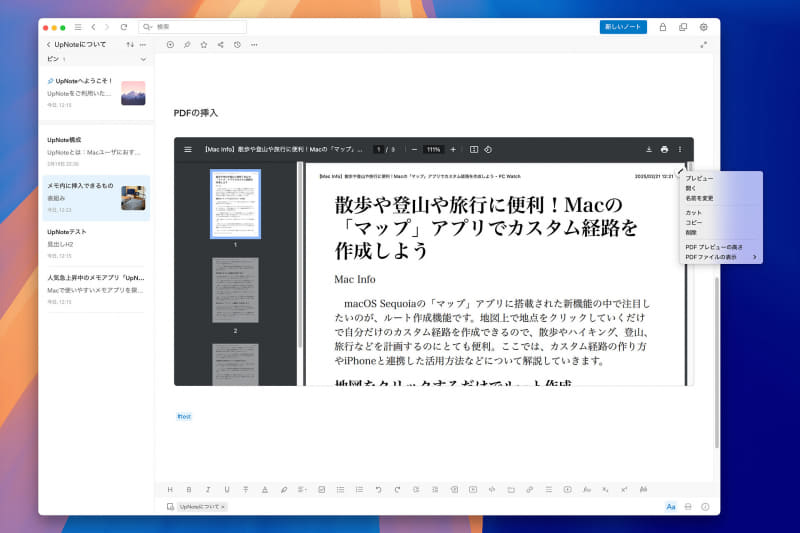Viewport: 800px width, 533px height.
Task: Open note in new window icon
Action: pos(683,27)
